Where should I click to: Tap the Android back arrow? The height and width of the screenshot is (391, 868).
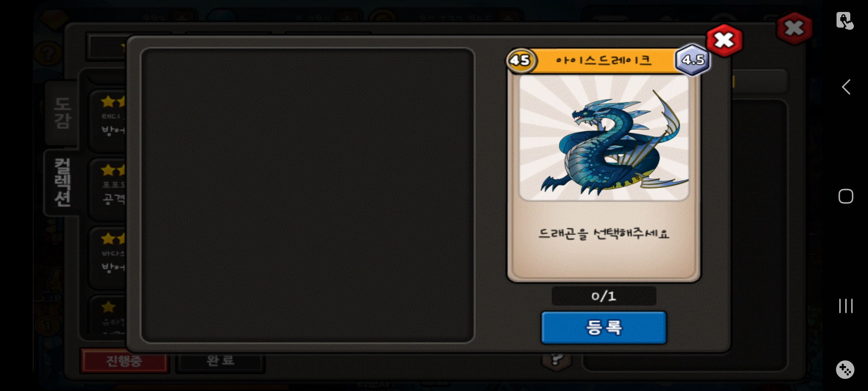[x=846, y=87]
